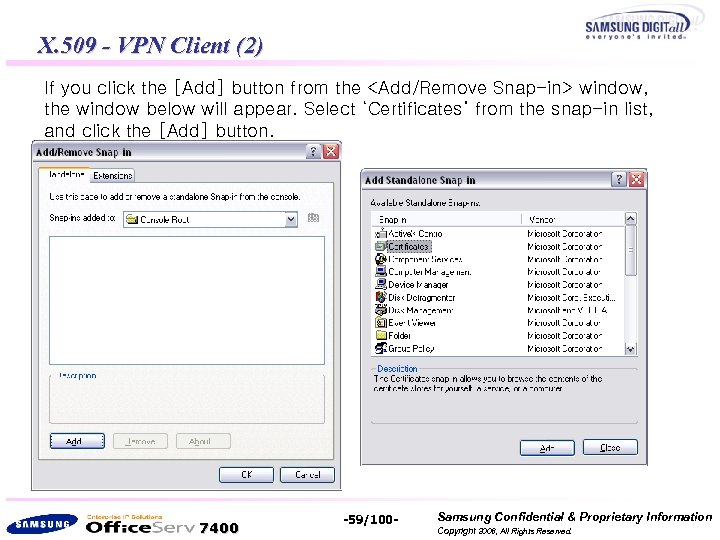Viewport: 720px width, 540px height.
Task: Click the Snap-in column header
Action: pyautogui.click(x=446, y=219)
